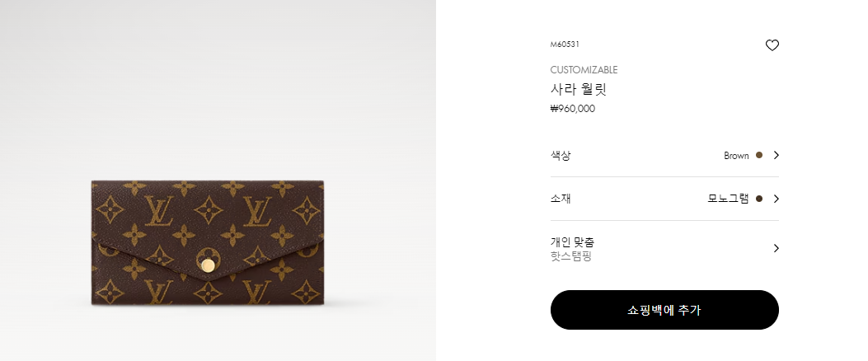Open the monogram wallet product image
The image size is (868, 361).
click(x=208, y=242)
